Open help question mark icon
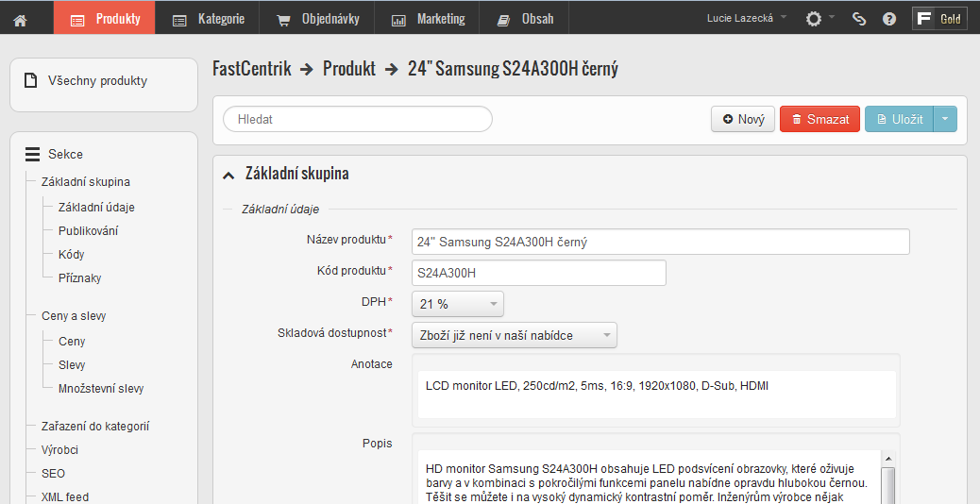 (x=889, y=19)
